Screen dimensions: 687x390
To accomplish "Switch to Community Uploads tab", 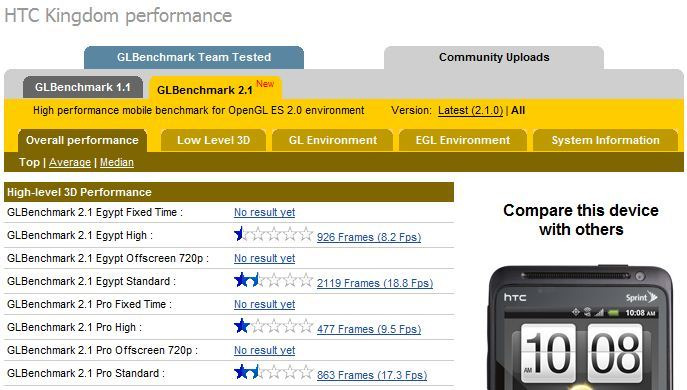I will 494,57.
